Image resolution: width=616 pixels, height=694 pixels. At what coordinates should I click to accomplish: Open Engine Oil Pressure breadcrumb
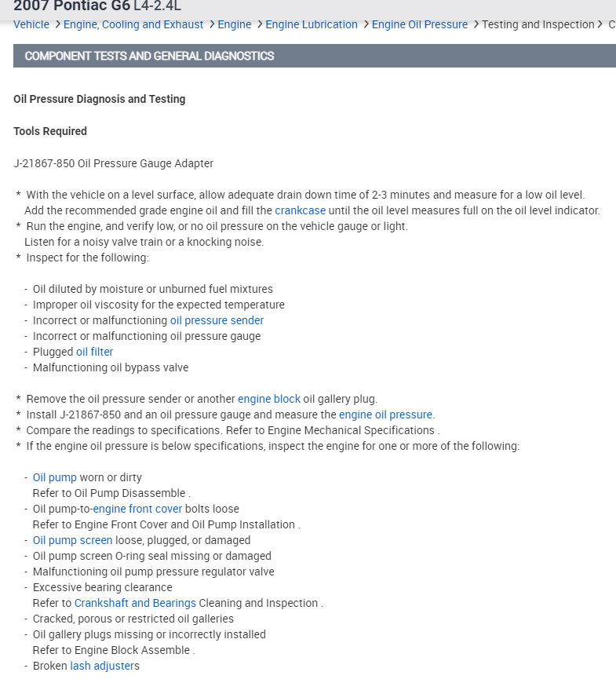[x=420, y=24]
